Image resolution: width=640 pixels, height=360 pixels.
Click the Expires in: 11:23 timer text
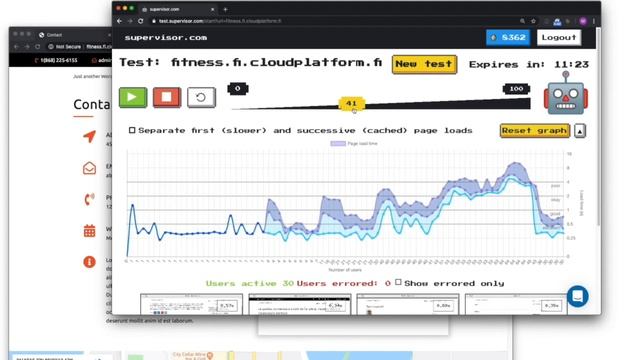(x=529, y=64)
